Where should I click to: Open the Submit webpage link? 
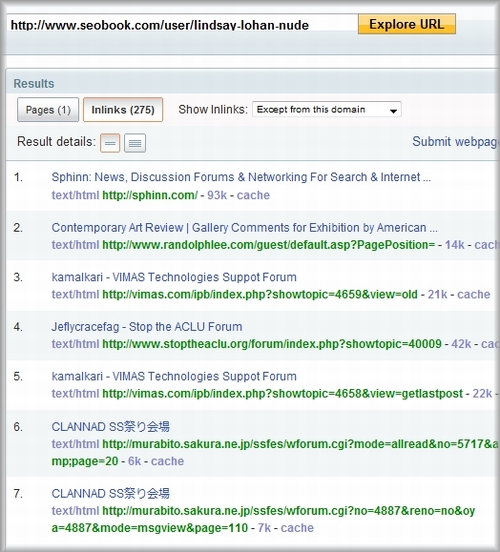click(x=456, y=142)
